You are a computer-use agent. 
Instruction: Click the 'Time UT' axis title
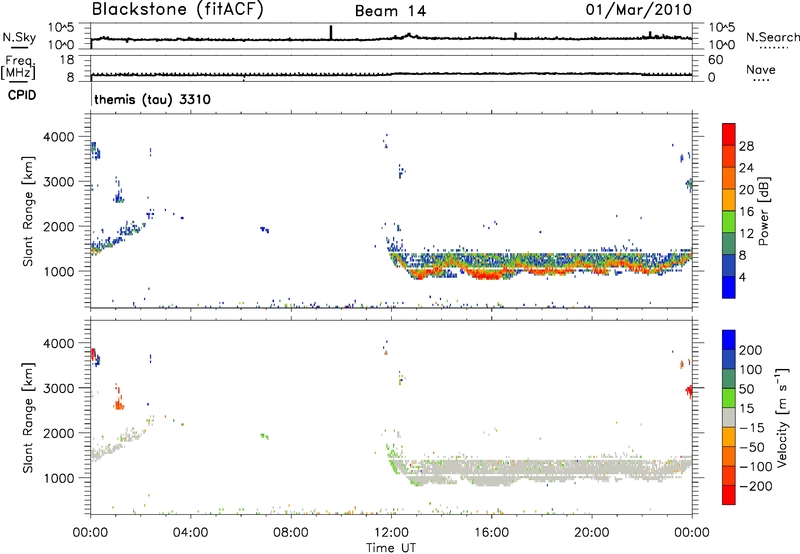click(x=391, y=548)
